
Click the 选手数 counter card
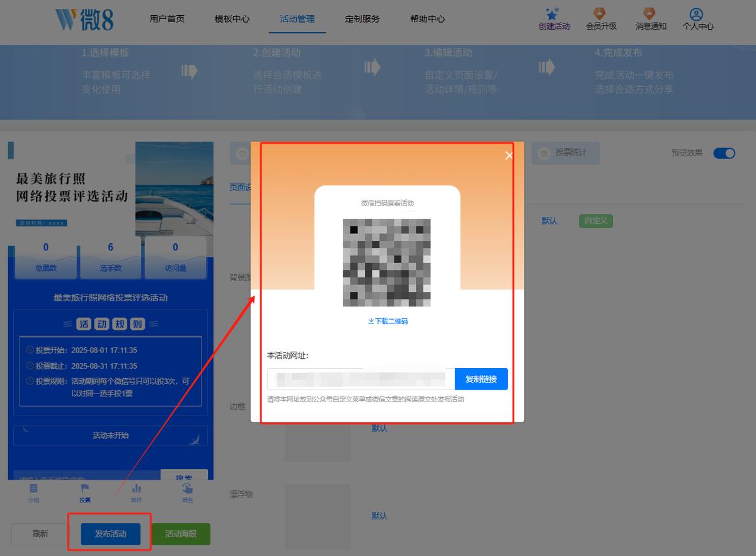click(110, 257)
